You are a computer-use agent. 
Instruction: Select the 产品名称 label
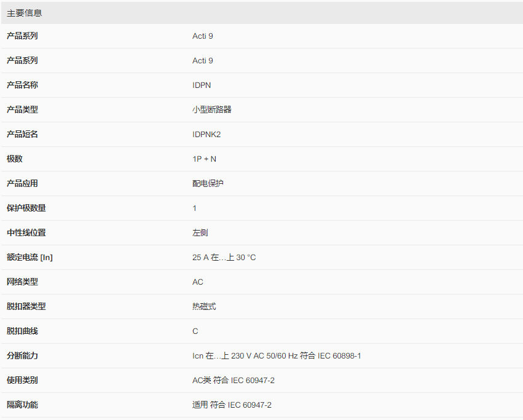[x=22, y=85]
